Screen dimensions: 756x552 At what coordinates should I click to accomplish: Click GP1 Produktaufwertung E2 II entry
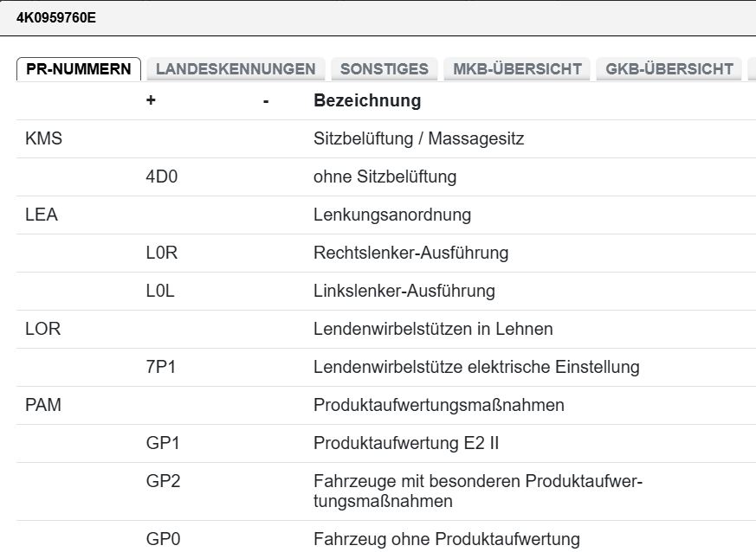[406, 443]
